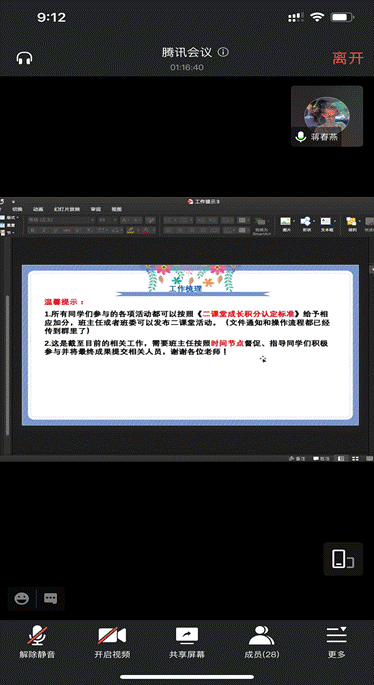Expand the 更多 menu
Image resolution: width=374 pixels, height=685 pixels.
(336, 642)
